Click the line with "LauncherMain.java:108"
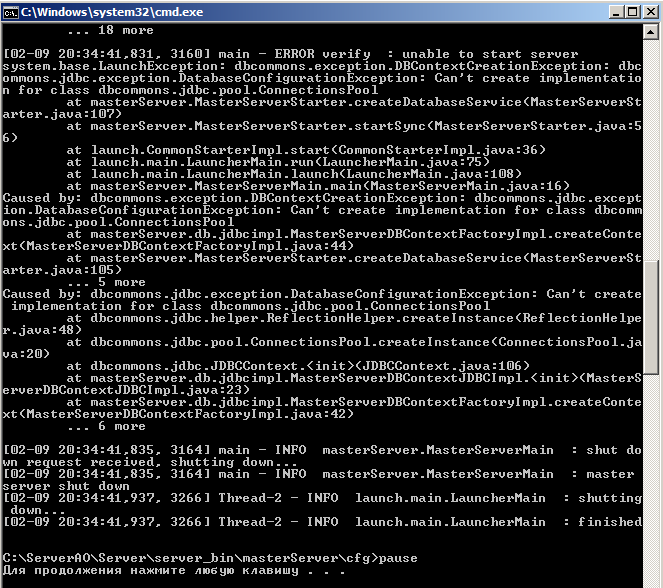Screen dimensions: 663x588 294,174
